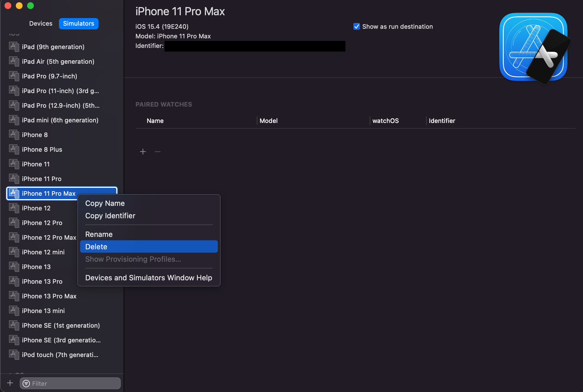
Task: Click the iPhone 13 simulator icon
Action: click(x=14, y=267)
